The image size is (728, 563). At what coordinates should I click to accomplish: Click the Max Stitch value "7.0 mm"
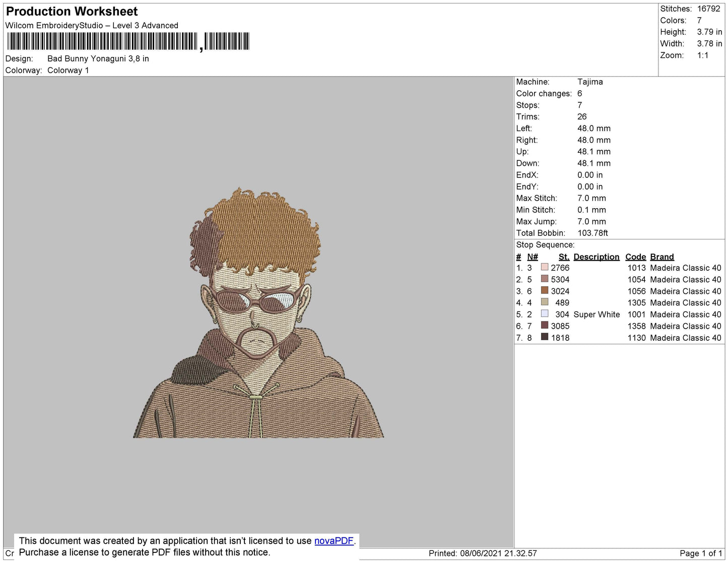(592, 198)
